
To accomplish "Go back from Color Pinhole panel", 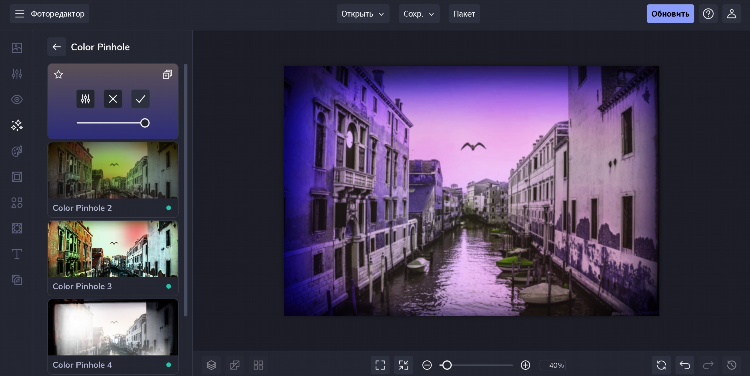I will [x=56, y=47].
